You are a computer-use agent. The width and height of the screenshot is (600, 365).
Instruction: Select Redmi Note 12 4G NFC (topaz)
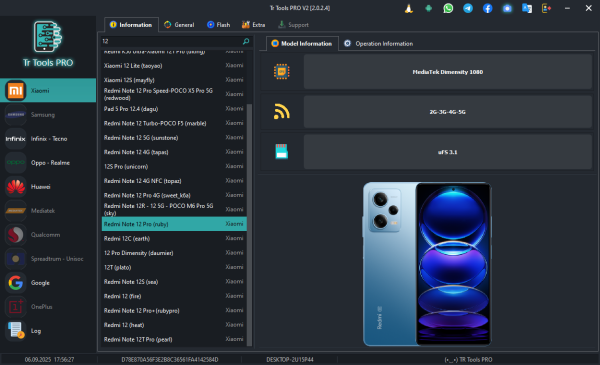click(174, 181)
